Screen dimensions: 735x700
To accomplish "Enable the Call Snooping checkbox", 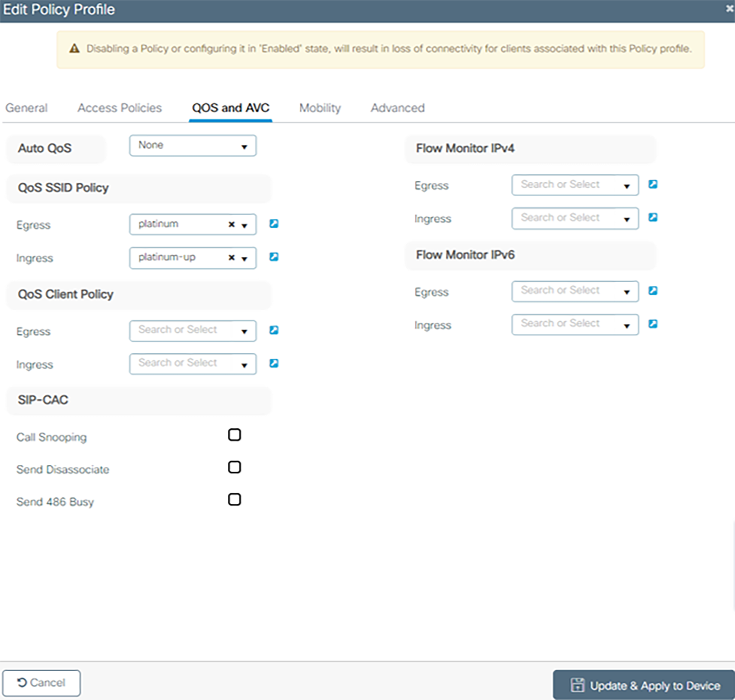I will click(235, 435).
